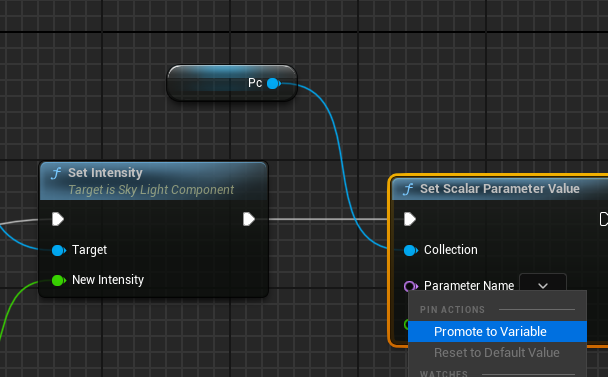Click function icon on Set Intensity node
608x377 pixels.
pos(56,173)
